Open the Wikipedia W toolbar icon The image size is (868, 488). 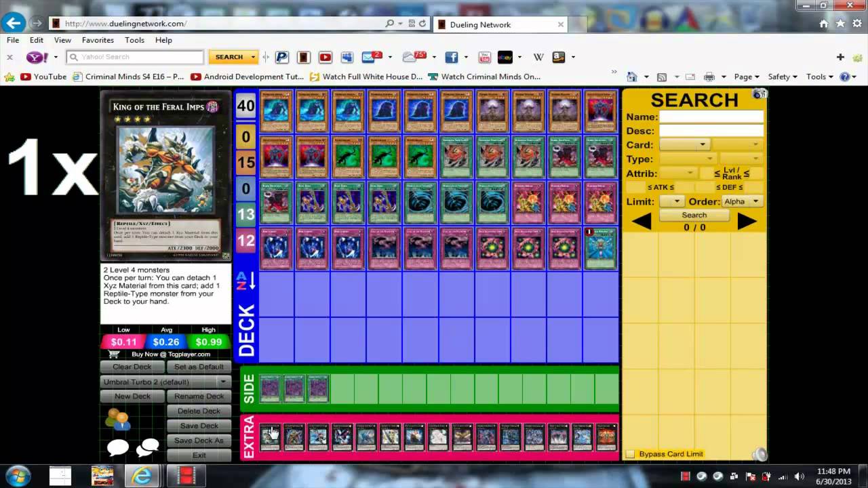coord(538,58)
